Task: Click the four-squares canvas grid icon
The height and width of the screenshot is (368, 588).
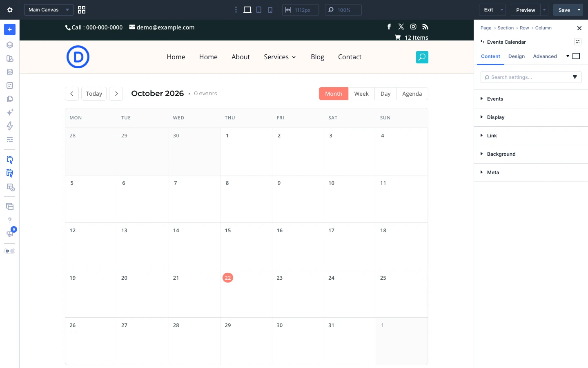Action: (82, 10)
